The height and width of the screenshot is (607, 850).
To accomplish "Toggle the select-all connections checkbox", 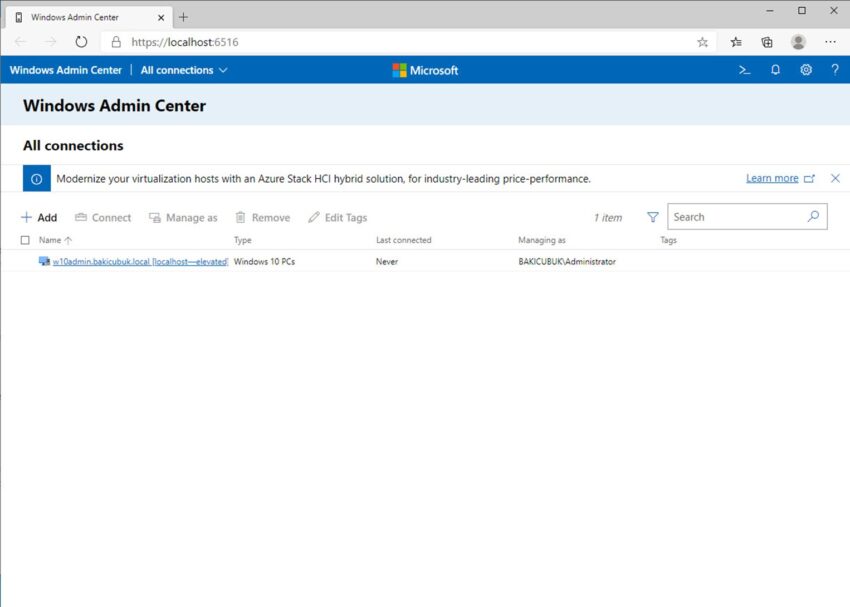I will click(x=25, y=240).
